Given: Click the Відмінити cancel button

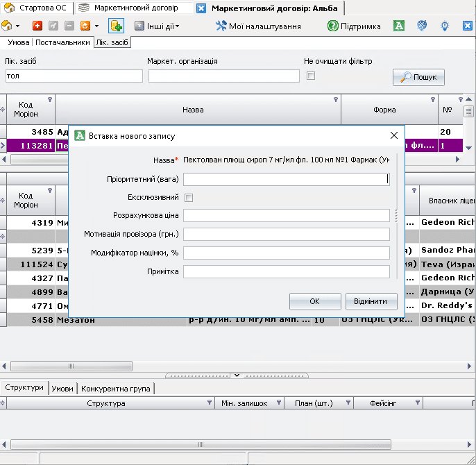Looking at the screenshot, I should [x=371, y=301].
